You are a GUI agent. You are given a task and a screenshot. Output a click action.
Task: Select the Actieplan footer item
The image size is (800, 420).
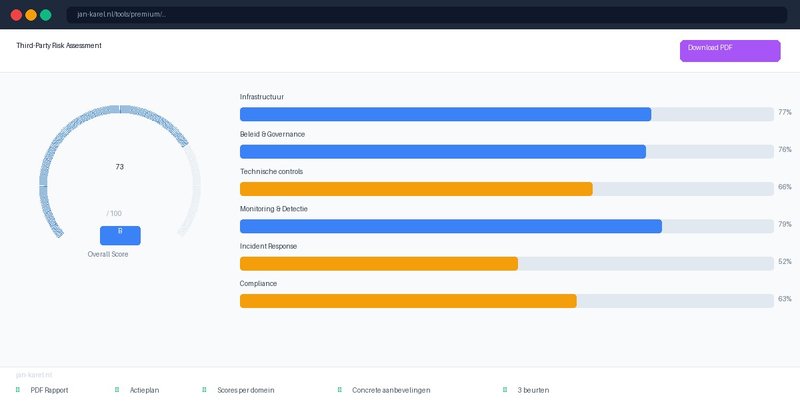pyautogui.click(x=144, y=390)
